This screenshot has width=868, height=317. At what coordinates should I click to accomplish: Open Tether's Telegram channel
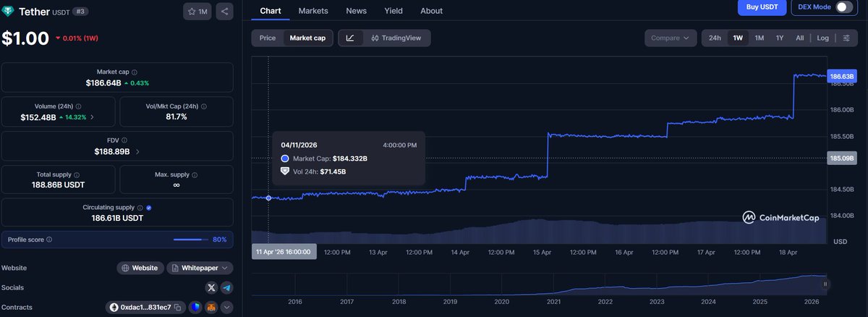(226, 288)
